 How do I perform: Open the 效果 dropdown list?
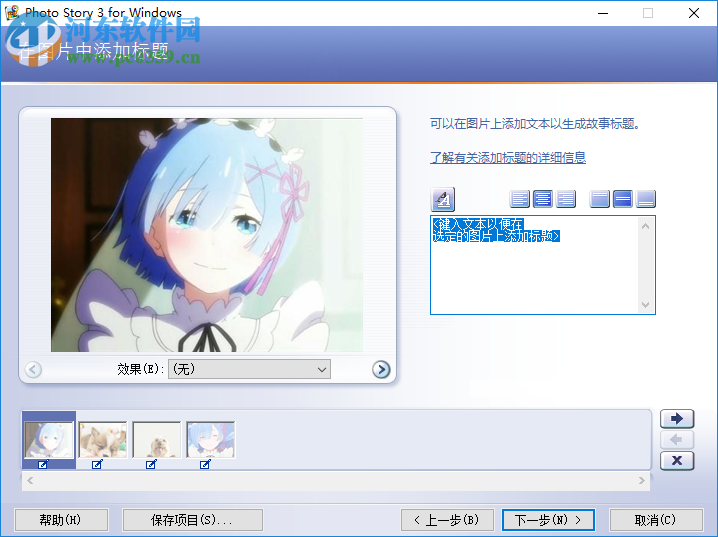tap(249, 369)
